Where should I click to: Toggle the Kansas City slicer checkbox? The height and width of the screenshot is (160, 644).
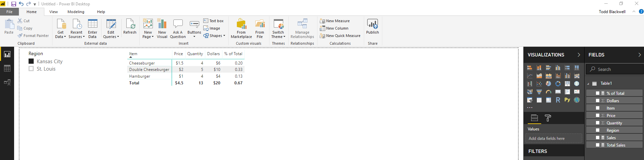pyautogui.click(x=31, y=61)
